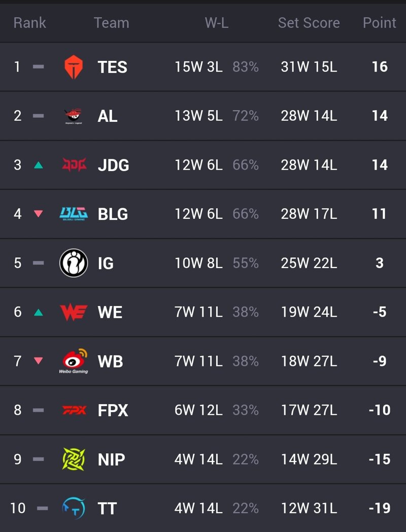
Task: Open the TES team logo
Action: click(x=74, y=67)
